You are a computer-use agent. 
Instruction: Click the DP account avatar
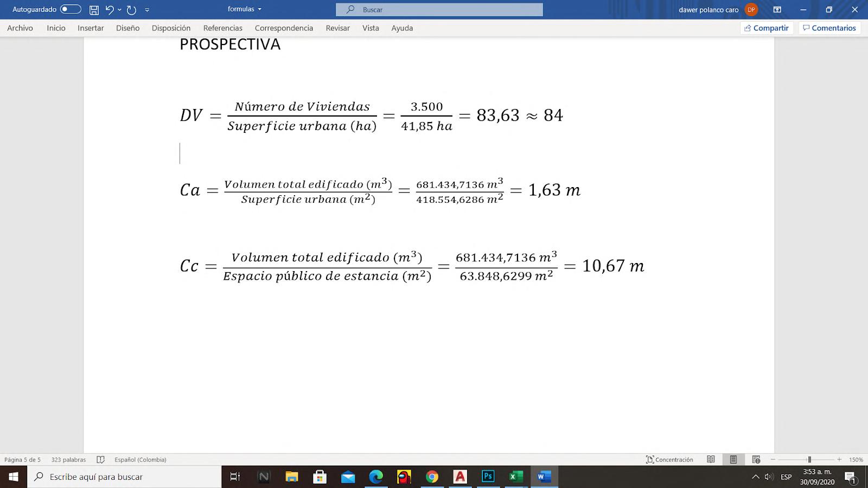(x=751, y=10)
